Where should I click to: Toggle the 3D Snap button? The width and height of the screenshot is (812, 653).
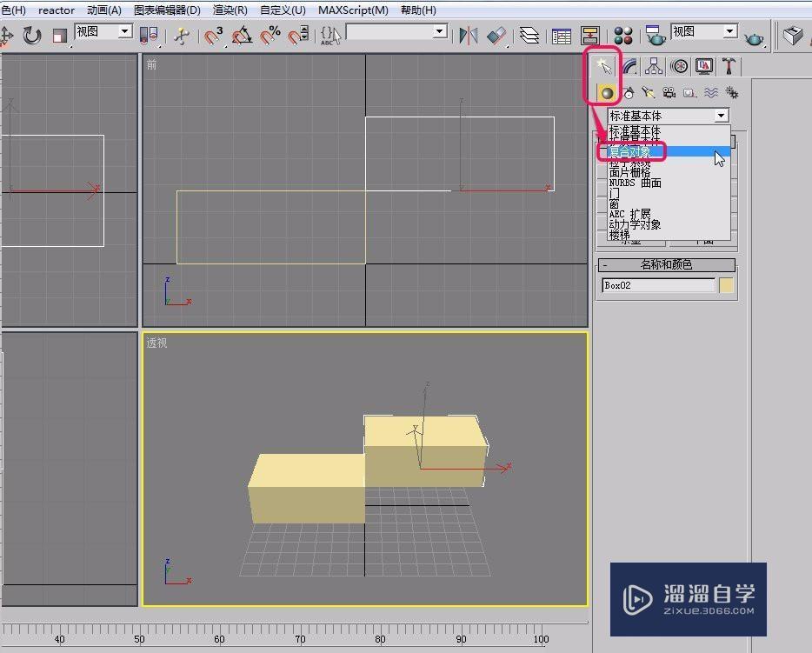pyautogui.click(x=213, y=36)
